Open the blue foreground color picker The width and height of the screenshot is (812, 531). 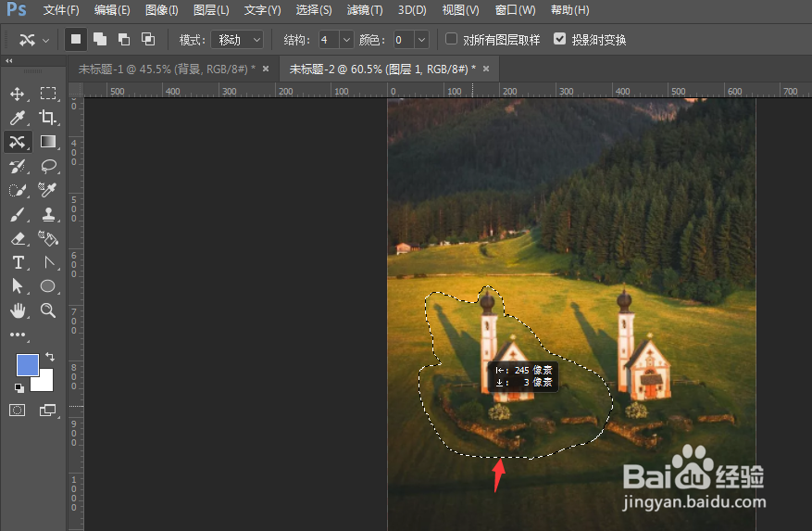coord(28,364)
